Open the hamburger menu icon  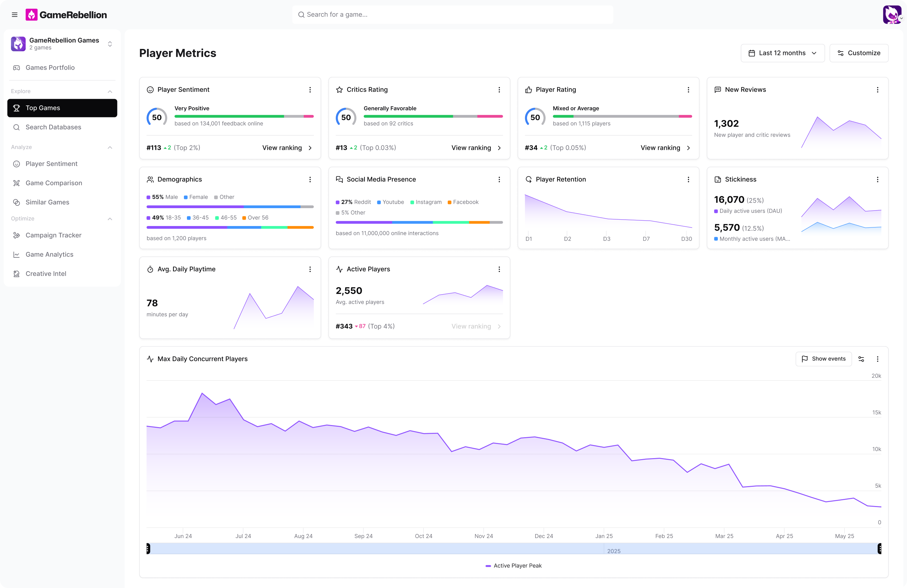pyautogui.click(x=15, y=15)
